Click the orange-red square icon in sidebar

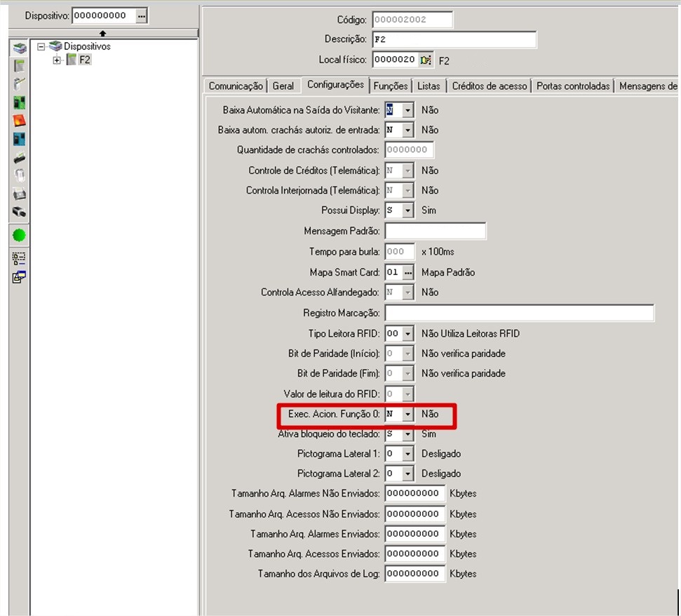click(x=19, y=121)
